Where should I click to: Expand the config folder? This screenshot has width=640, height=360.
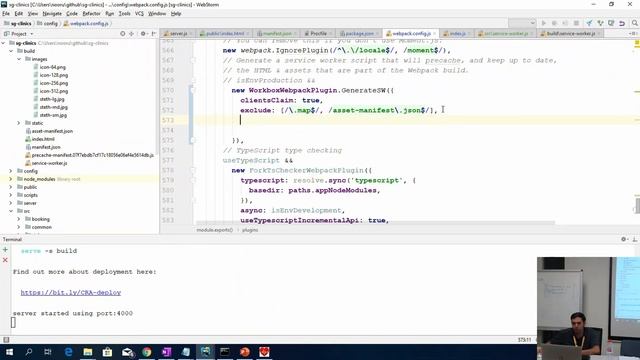pos(11,171)
